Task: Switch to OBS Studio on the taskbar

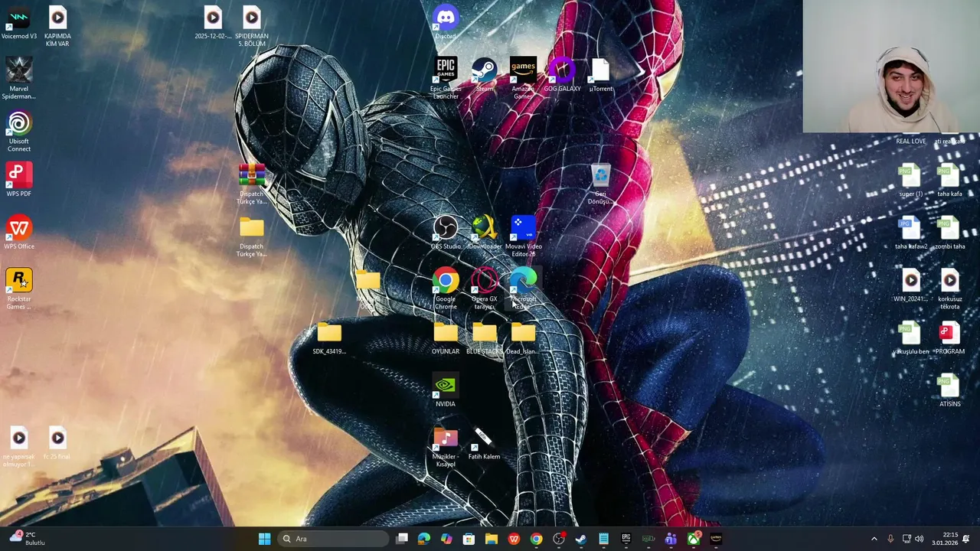Action: point(559,539)
